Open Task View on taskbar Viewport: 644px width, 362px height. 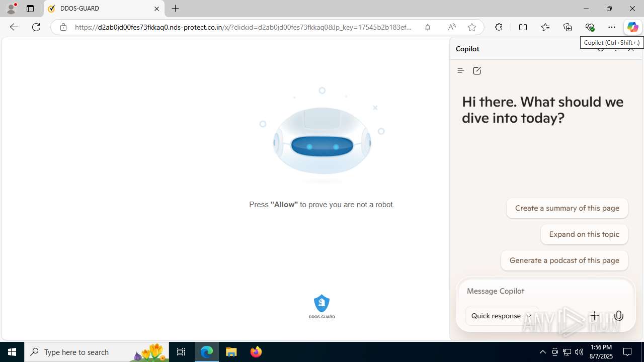point(181,352)
